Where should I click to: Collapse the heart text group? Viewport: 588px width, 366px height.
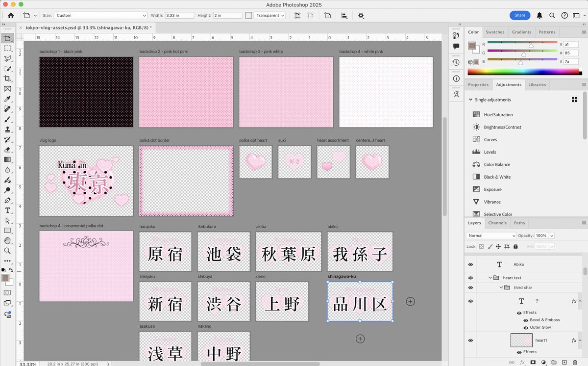tap(490, 278)
